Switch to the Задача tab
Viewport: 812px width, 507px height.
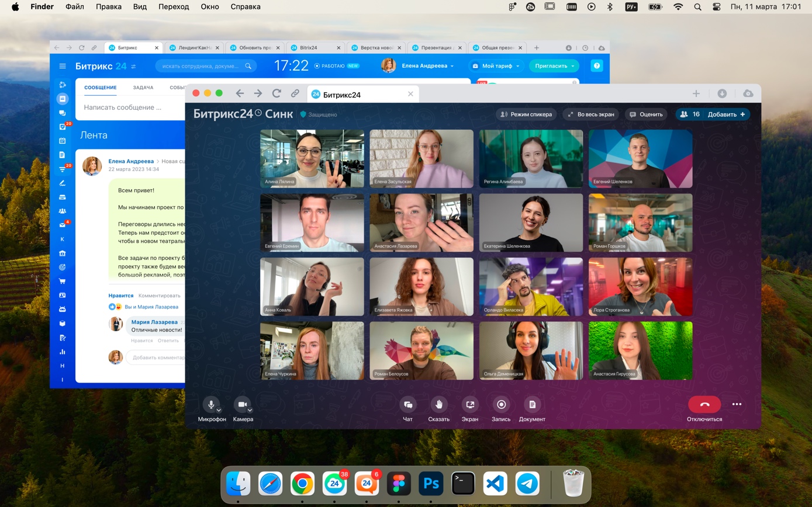point(143,88)
